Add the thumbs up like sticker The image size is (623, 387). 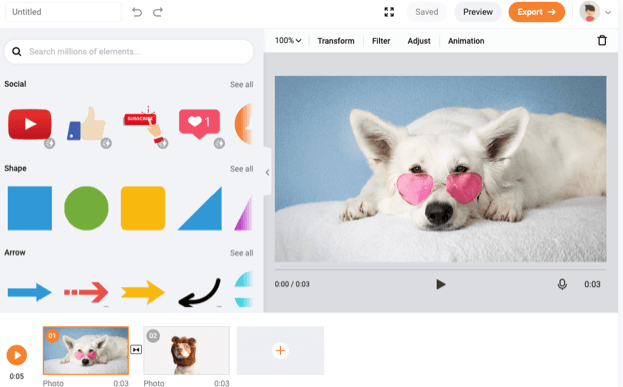[x=87, y=124]
